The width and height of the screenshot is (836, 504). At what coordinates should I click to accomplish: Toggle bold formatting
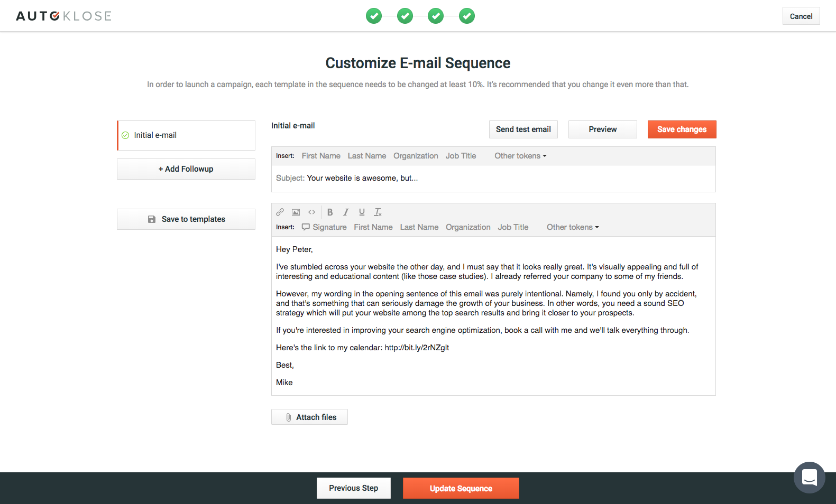[330, 212]
